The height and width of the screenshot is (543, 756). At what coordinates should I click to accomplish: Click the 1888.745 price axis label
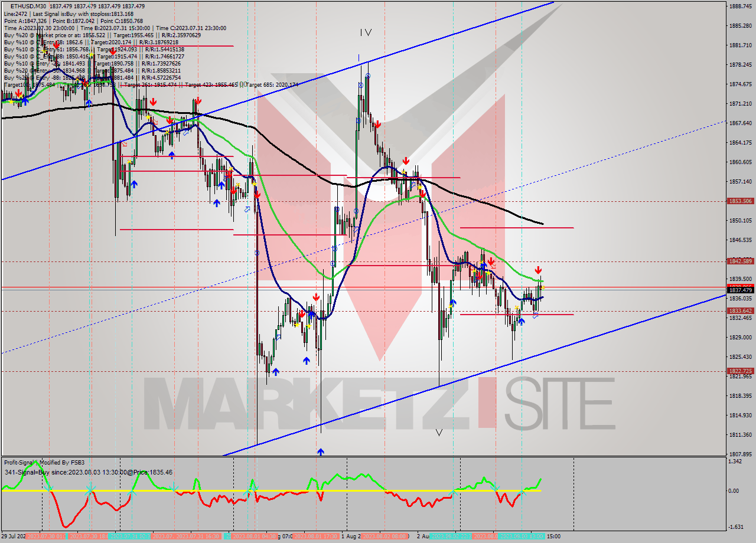pyautogui.click(x=740, y=6)
